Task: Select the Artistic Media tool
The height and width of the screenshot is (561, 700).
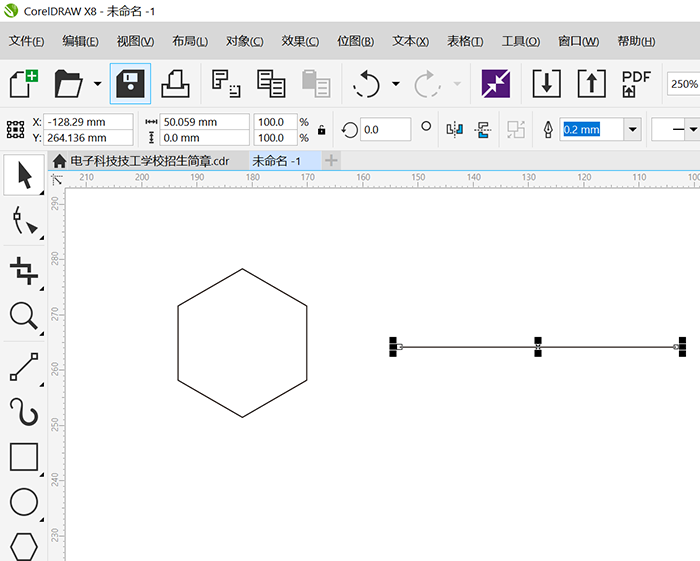Action: pos(24,411)
